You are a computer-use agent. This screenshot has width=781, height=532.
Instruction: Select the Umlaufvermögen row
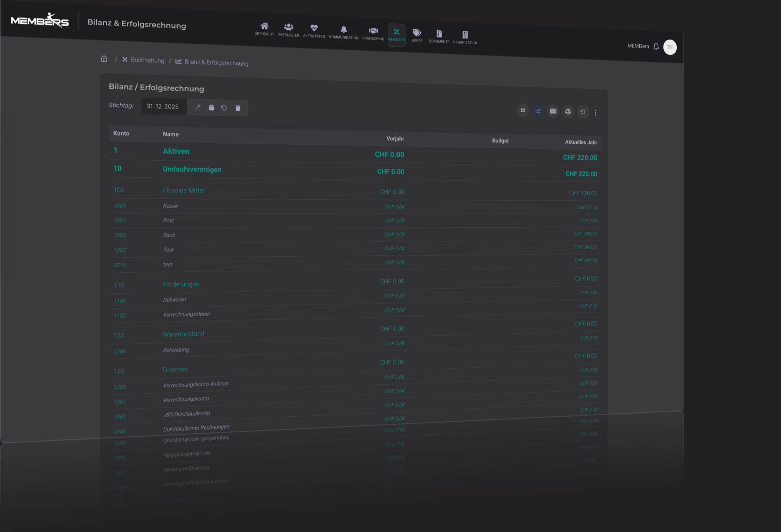354,171
